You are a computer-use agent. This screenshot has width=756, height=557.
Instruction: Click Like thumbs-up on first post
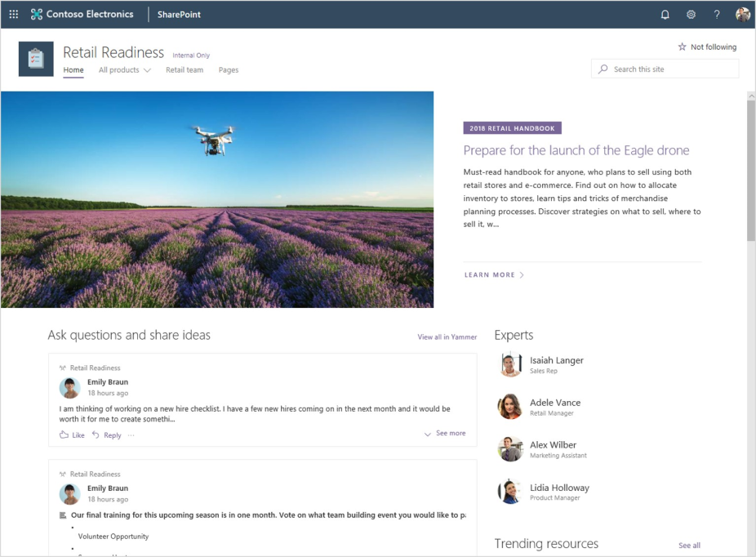click(64, 434)
